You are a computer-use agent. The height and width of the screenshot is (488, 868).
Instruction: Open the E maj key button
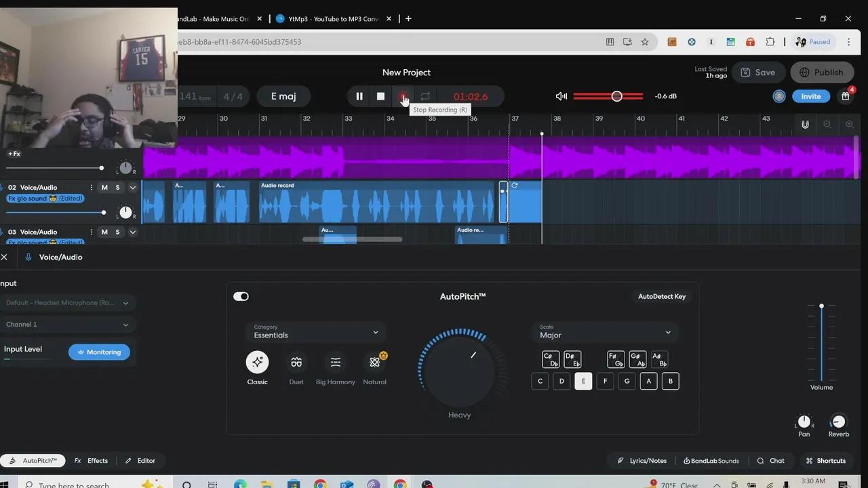click(x=283, y=96)
